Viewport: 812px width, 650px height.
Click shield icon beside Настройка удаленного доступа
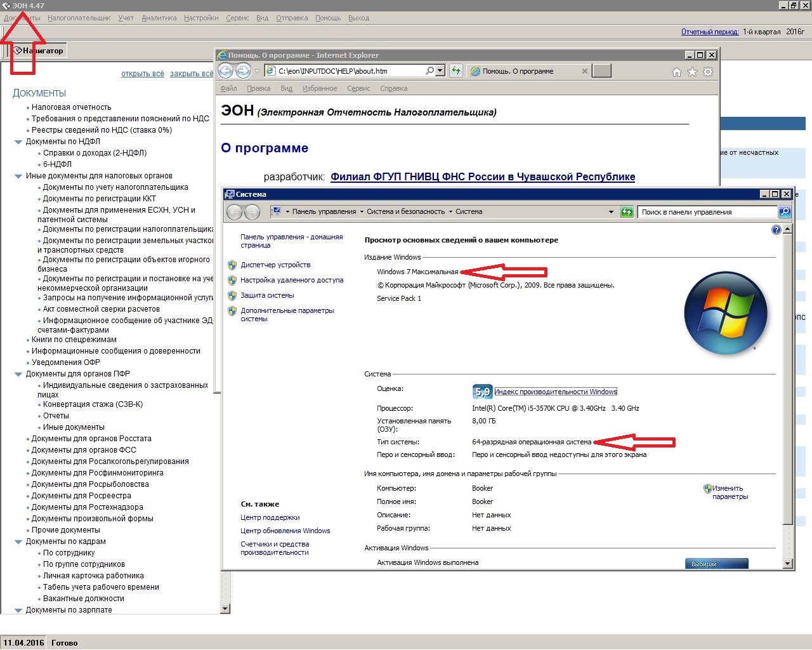(232, 281)
